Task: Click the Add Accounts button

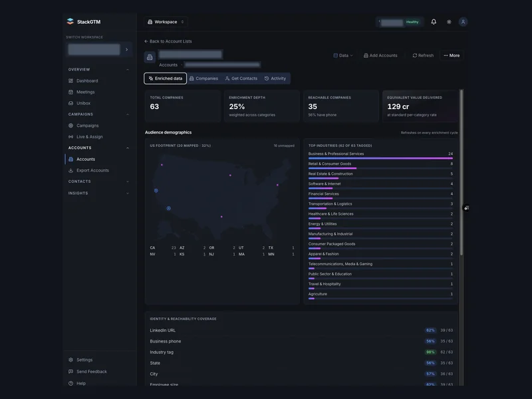Action: coord(380,55)
